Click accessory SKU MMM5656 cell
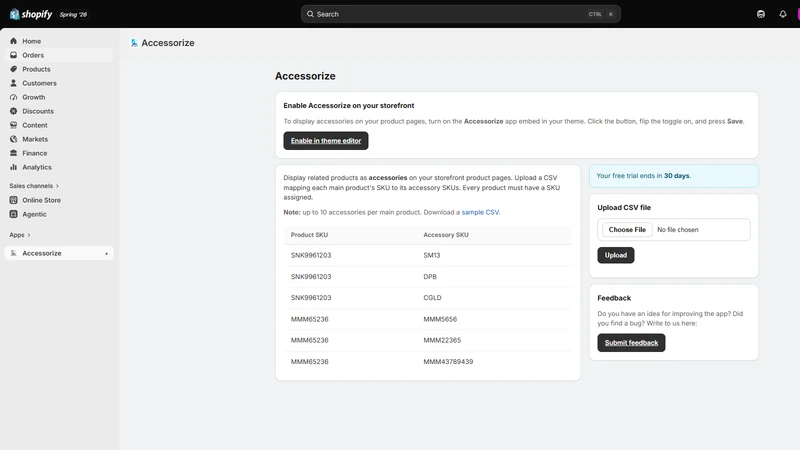Image resolution: width=800 pixels, height=450 pixels. click(x=440, y=319)
